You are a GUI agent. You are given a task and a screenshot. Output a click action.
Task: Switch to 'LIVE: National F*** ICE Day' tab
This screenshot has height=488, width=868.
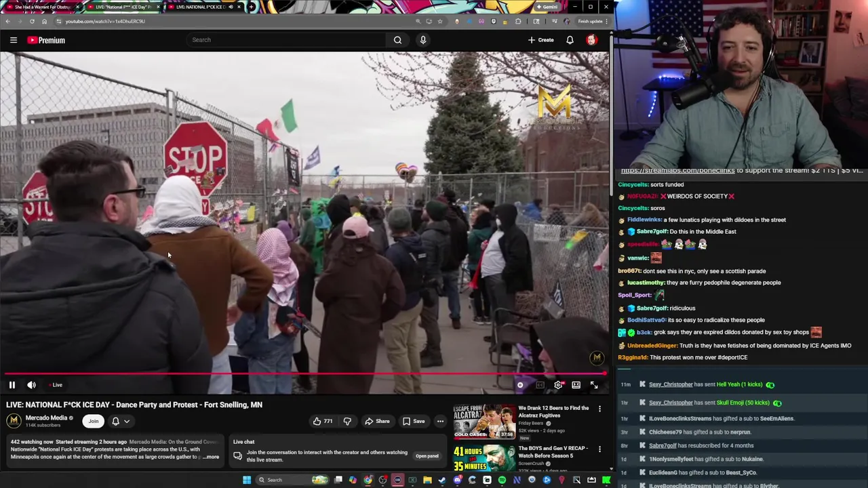coord(122,7)
